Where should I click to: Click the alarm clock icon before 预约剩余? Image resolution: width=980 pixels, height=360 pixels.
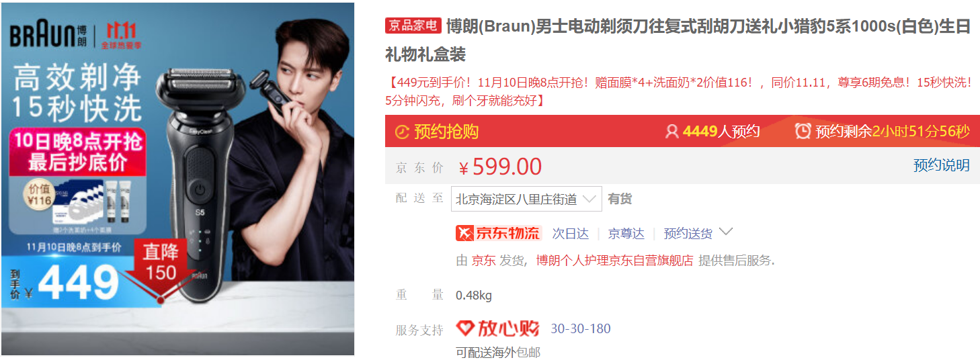803,131
